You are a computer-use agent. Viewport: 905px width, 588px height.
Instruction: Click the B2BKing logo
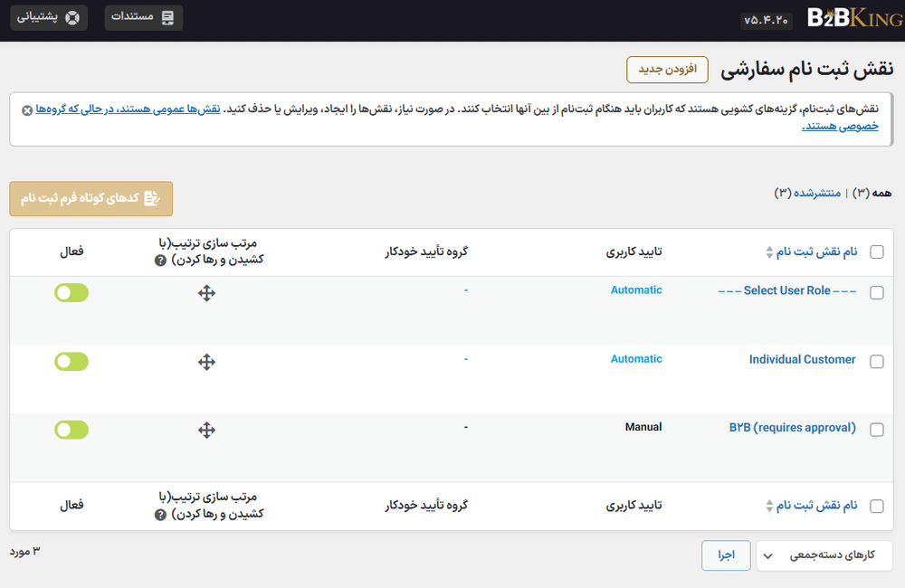tap(848, 19)
